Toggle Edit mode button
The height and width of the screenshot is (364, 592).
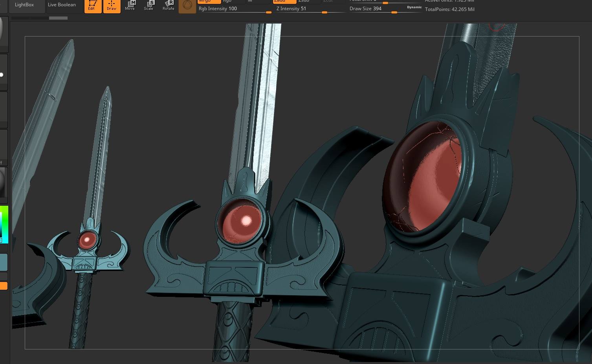pyautogui.click(x=93, y=6)
